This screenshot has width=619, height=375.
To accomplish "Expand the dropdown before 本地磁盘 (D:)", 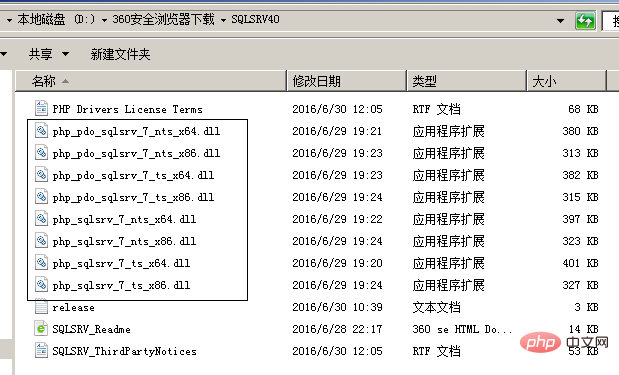I will 9,20.
